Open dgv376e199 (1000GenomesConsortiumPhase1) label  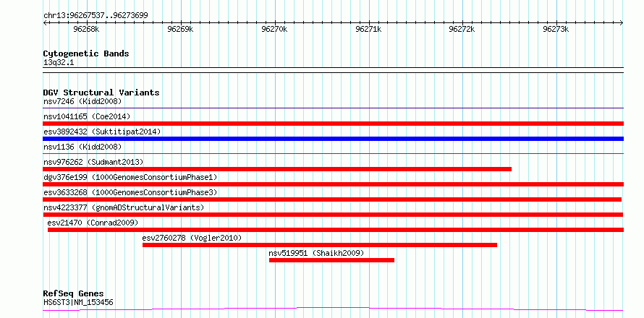pyautogui.click(x=130, y=177)
